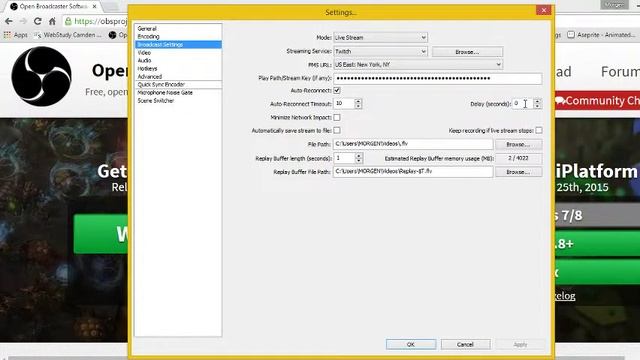This screenshot has width=640, height=360.
Task: Toggle Auto-Reconnect checkbox
Action: click(337, 90)
